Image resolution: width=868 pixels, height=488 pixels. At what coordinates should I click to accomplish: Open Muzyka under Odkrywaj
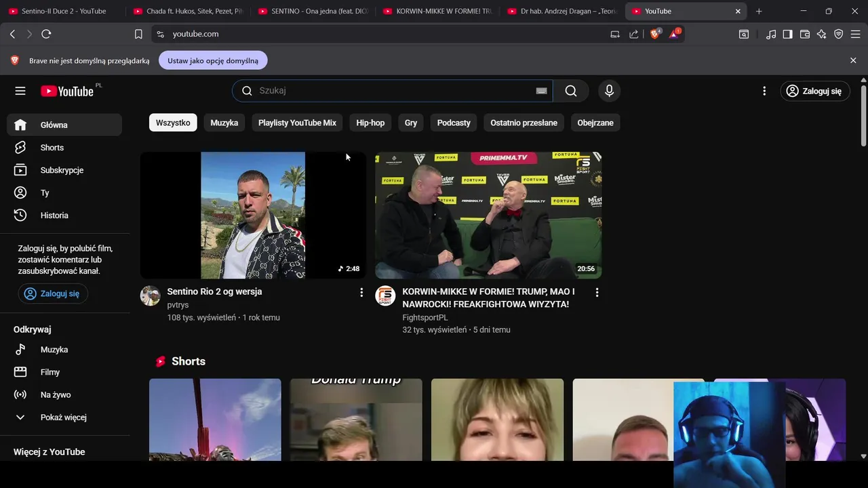tap(64, 350)
